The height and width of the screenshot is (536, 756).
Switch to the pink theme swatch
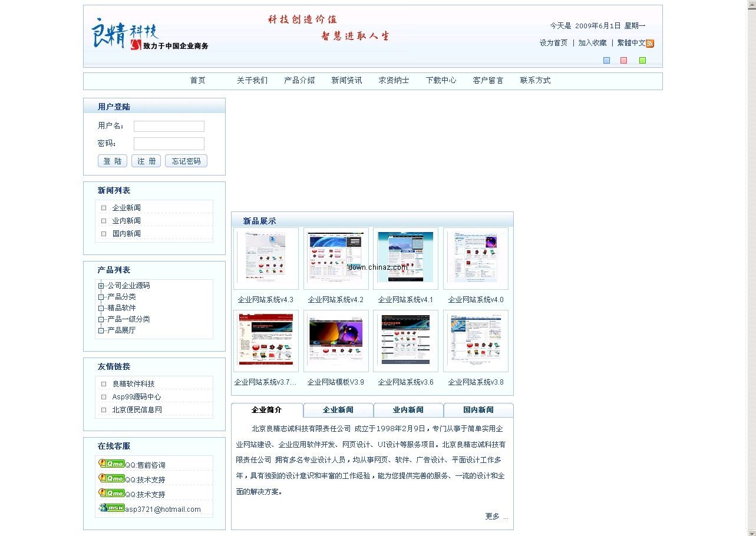point(623,60)
